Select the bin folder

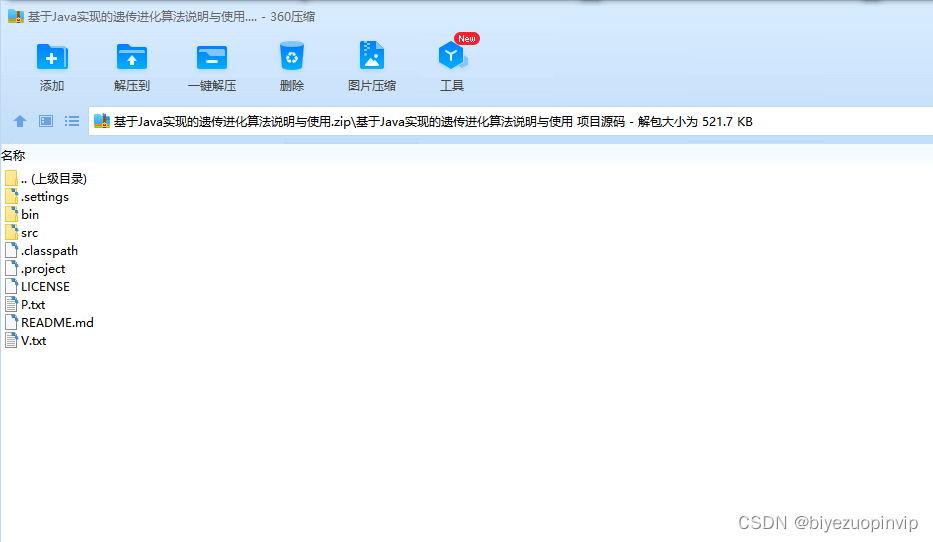click(x=22, y=214)
